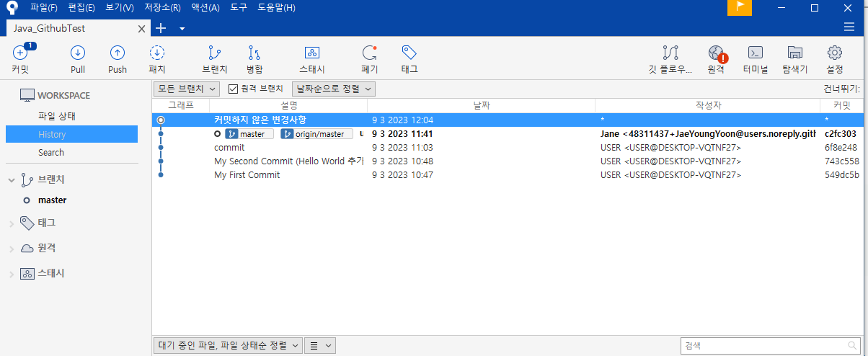The height and width of the screenshot is (356, 868).
Task: Select the master branch in sidebar
Action: (52, 200)
